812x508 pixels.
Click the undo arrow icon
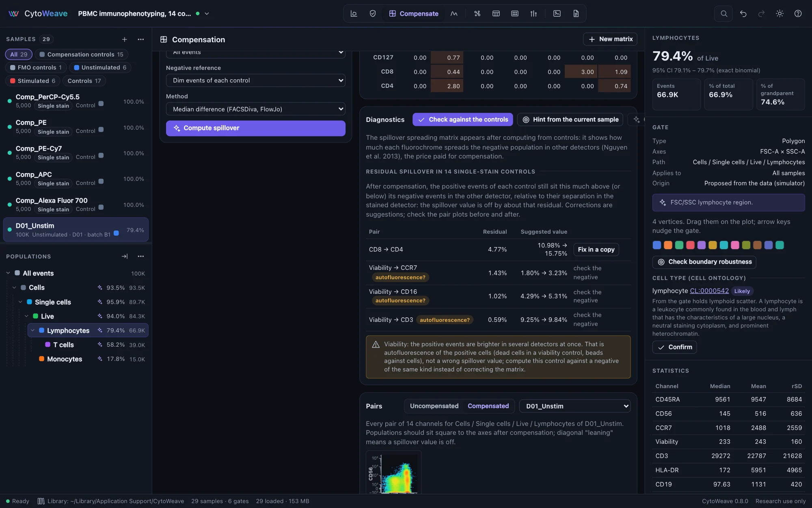[743, 13]
